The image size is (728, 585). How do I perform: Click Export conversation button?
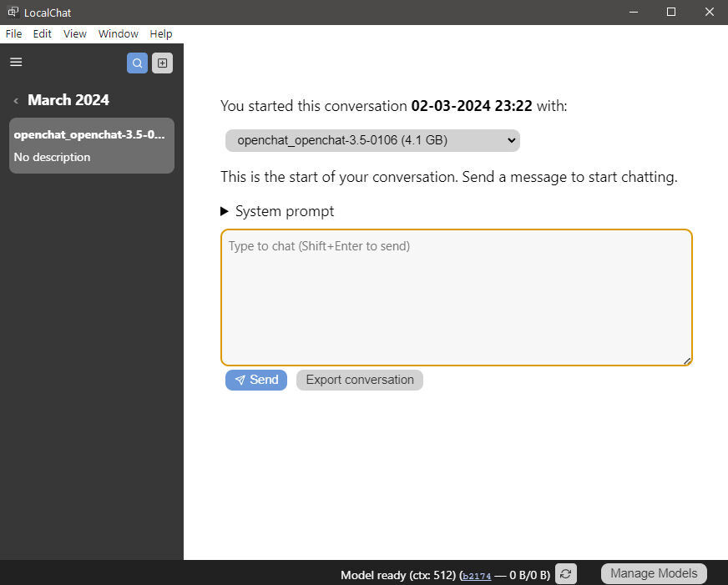tap(360, 380)
